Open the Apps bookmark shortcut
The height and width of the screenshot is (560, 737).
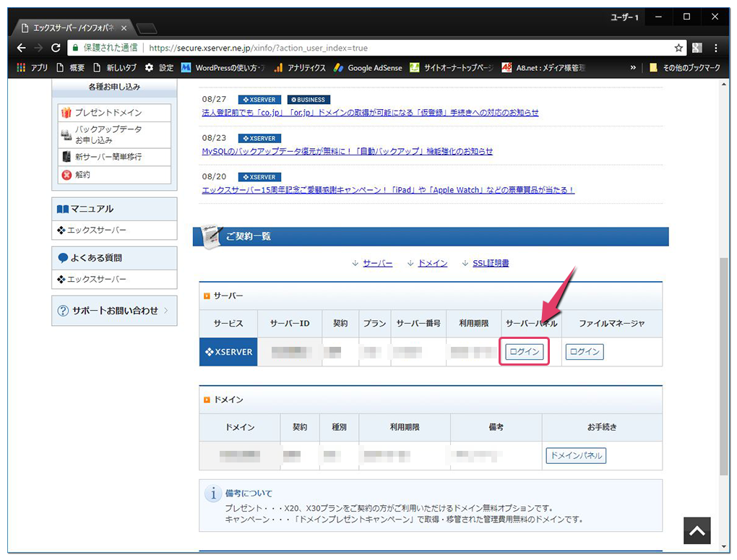[x=32, y=68]
